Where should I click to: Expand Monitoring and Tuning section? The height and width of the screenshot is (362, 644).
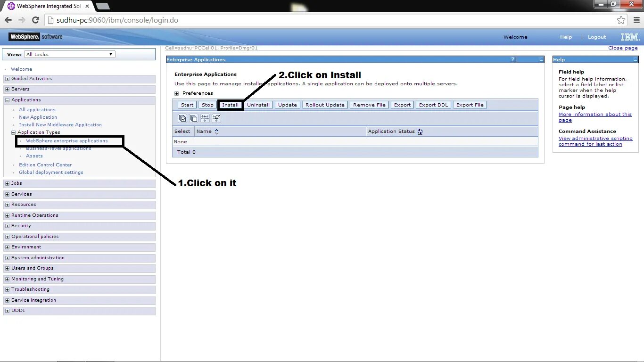pos(7,279)
